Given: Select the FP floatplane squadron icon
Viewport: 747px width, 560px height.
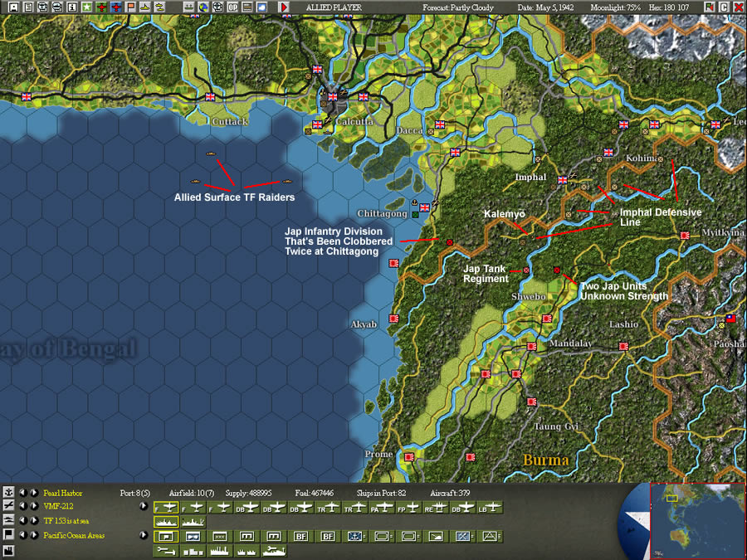Looking at the screenshot, I should [408, 508].
